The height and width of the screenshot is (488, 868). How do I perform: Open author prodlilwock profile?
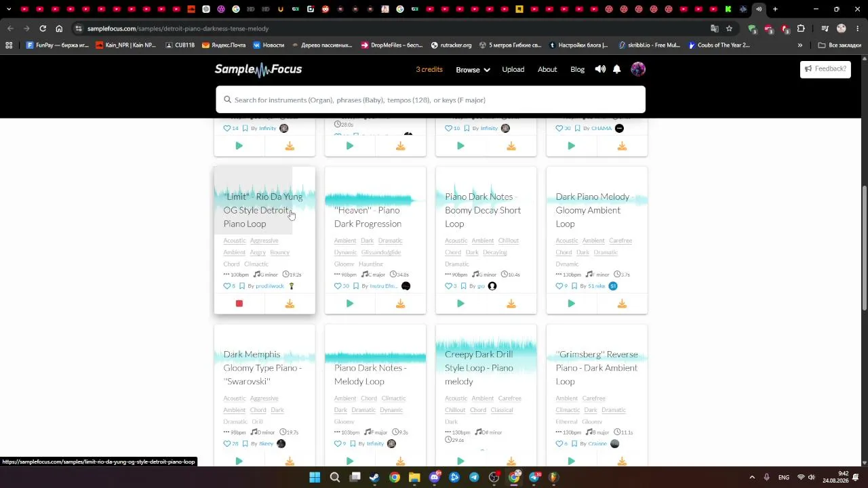[270, 286]
